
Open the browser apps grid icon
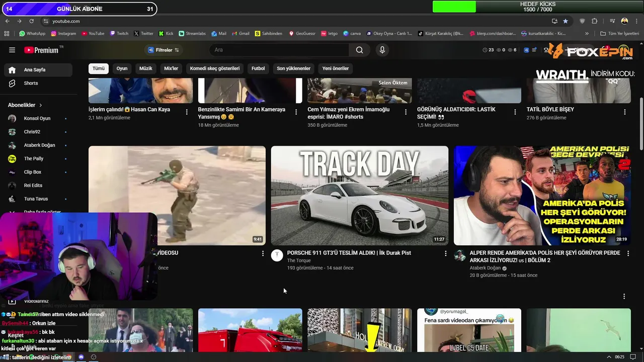[7, 34]
